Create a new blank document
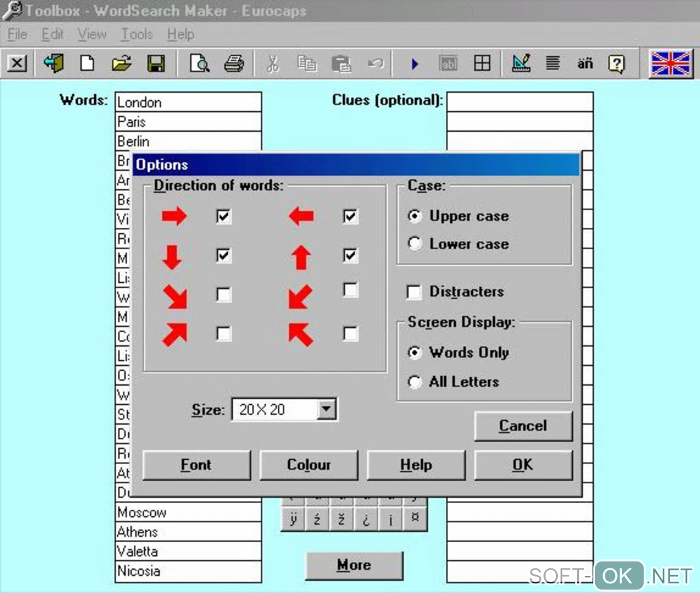Image resolution: width=700 pixels, height=593 pixels. 87,63
